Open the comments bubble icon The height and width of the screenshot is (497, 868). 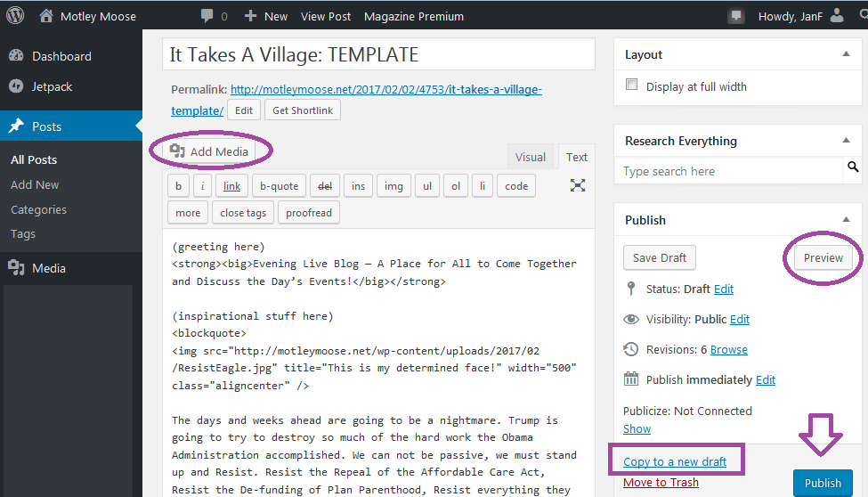(207, 16)
